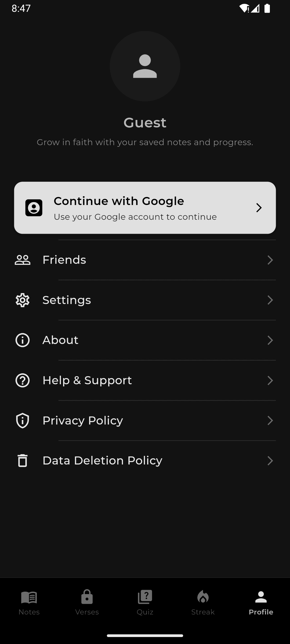The image size is (290, 644).
Task: Open the Help & Support chevron
Action: (270, 380)
